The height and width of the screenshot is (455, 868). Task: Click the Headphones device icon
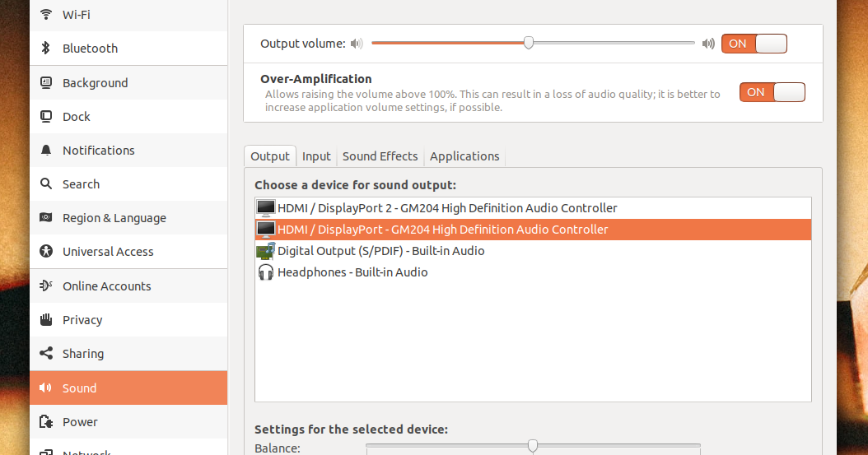click(x=265, y=272)
